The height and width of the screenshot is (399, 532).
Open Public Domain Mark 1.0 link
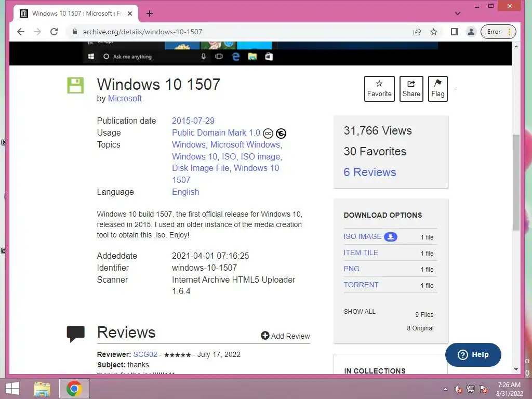point(216,132)
